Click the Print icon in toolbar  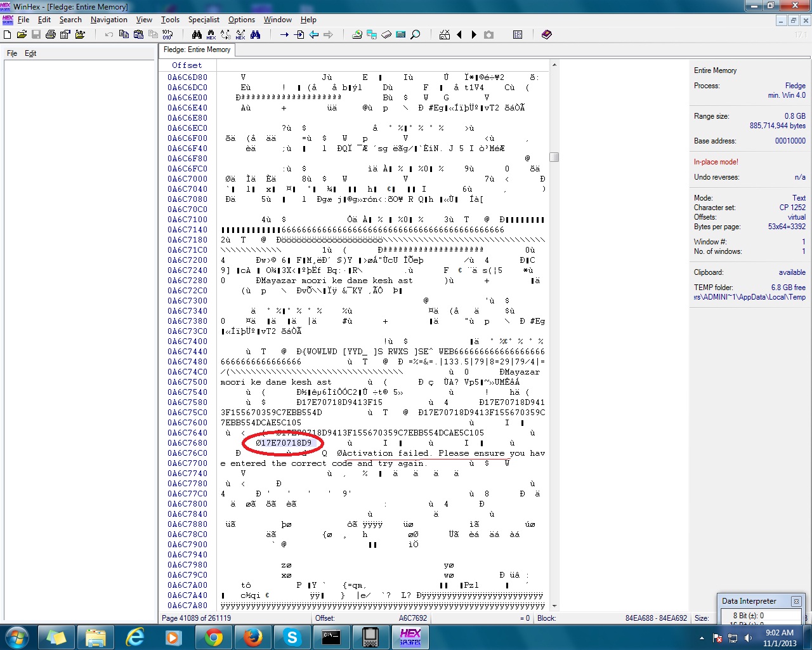(51, 34)
